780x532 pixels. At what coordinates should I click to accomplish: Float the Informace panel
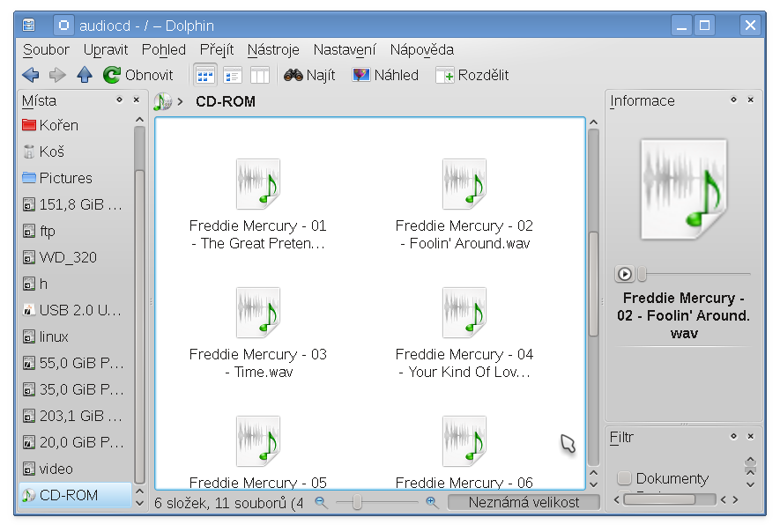pos(733,100)
